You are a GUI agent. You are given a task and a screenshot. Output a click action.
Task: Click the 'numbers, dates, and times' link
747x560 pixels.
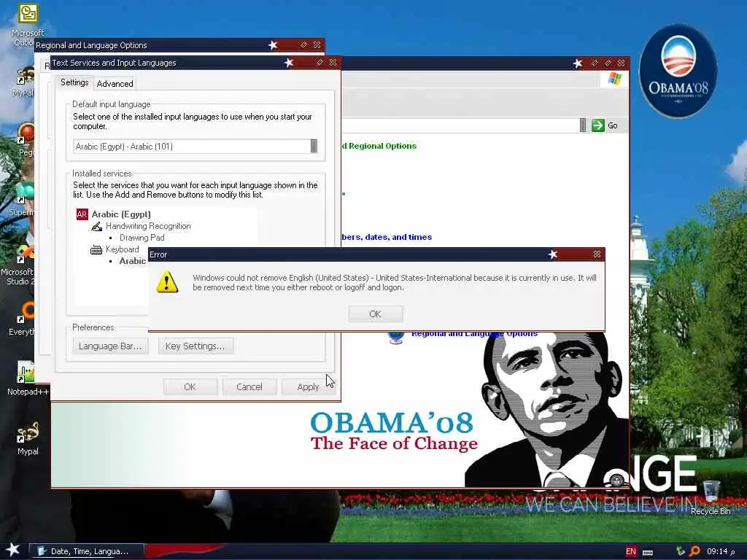coord(387,237)
